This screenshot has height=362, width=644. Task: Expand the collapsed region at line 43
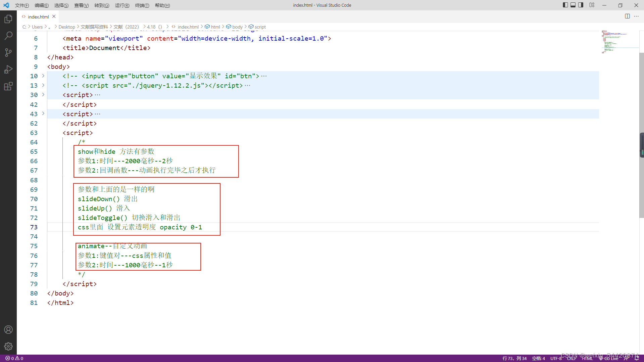click(43, 114)
